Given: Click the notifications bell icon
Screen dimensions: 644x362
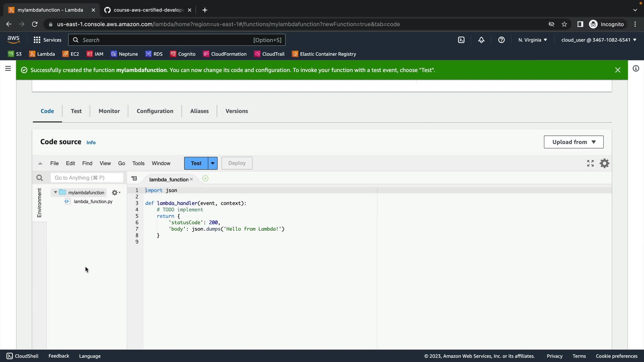Looking at the screenshot, I should click(x=481, y=40).
